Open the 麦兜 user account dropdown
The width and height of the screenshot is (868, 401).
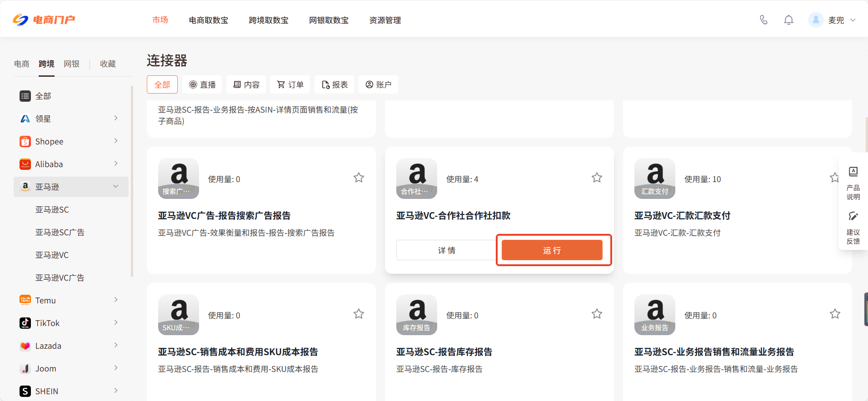click(853, 20)
